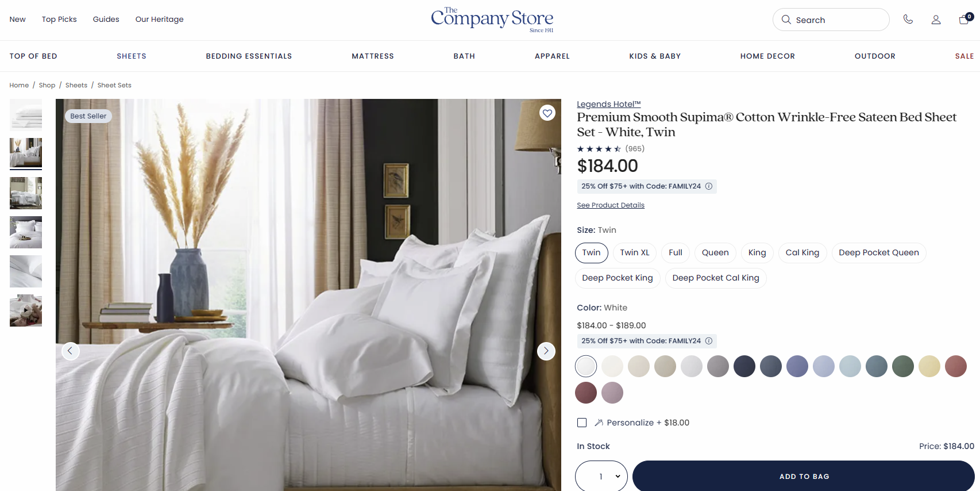The image size is (980, 491).
Task: Show previous product image with left arrow
Action: [x=71, y=351]
